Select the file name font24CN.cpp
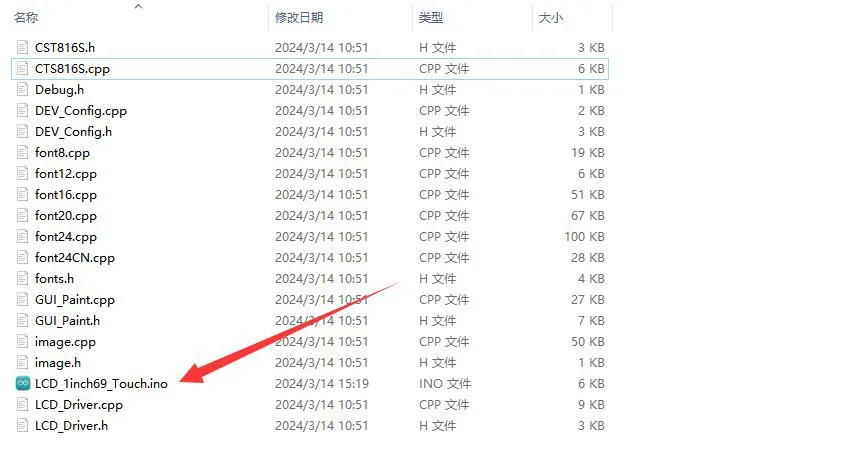The width and height of the screenshot is (842, 469). [x=75, y=257]
